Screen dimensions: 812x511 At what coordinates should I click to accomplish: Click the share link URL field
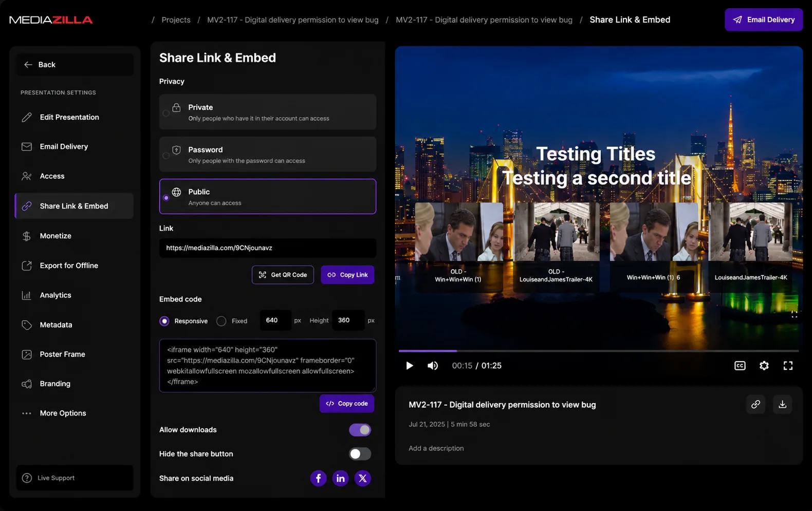[268, 248]
